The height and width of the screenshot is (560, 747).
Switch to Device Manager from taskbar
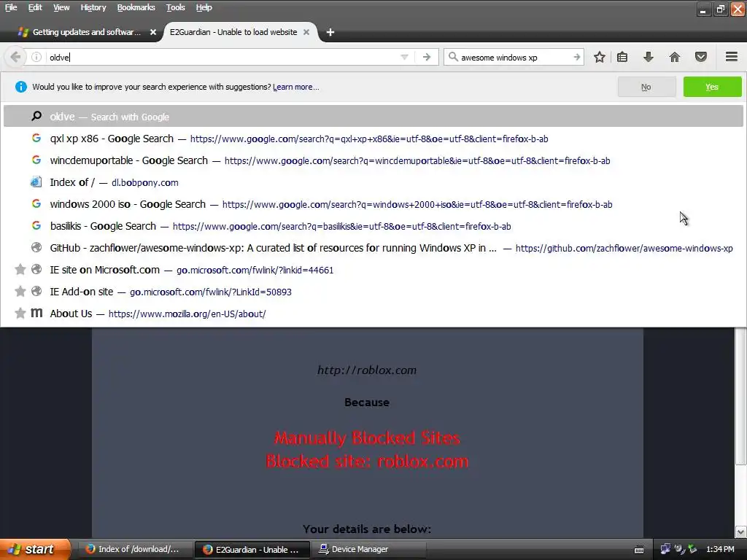pyautogui.click(x=368, y=549)
